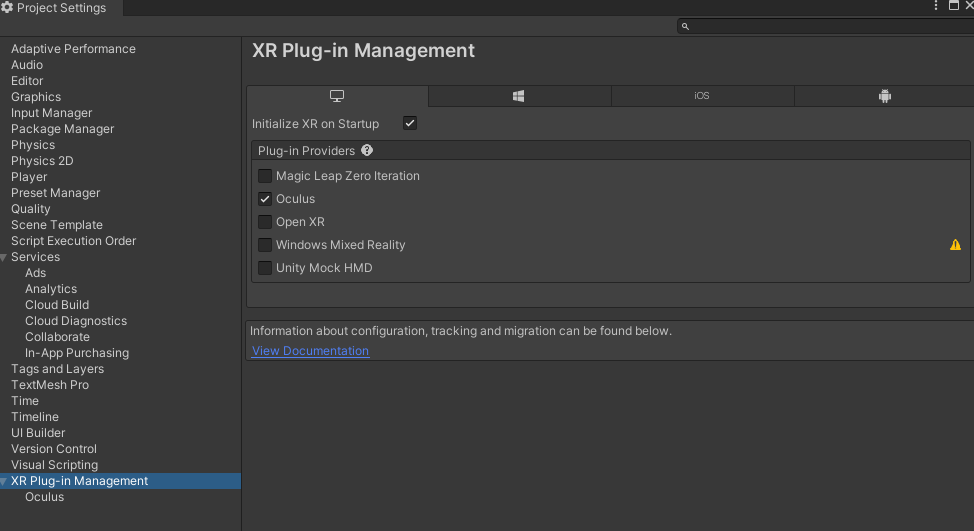Enable Unity Mock HMD checkbox
This screenshot has height=531, width=974.
[x=265, y=268]
